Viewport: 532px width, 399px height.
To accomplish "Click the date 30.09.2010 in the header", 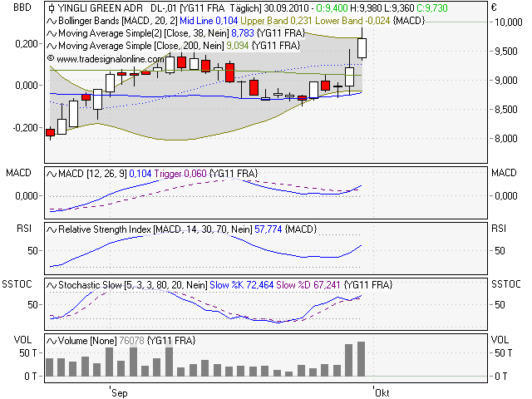I will point(286,8).
